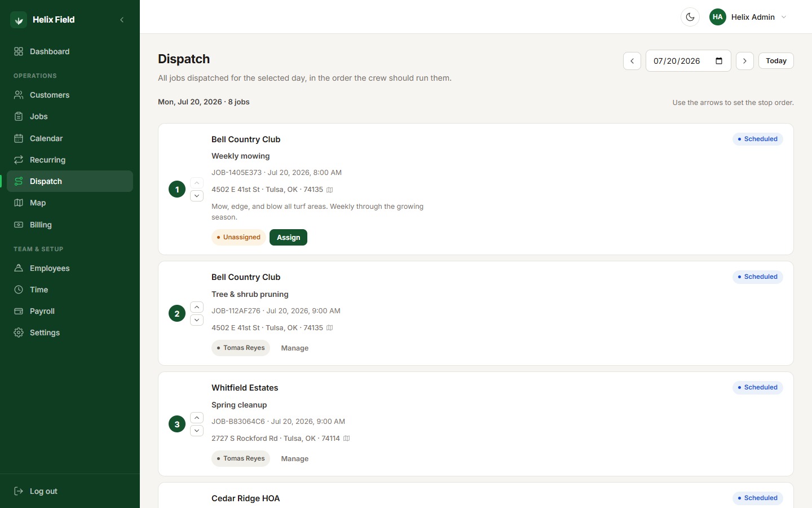Click the Helix Field logo icon
This screenshot has width=812, height=508.
pyautogui.click(x=19, y=20)
